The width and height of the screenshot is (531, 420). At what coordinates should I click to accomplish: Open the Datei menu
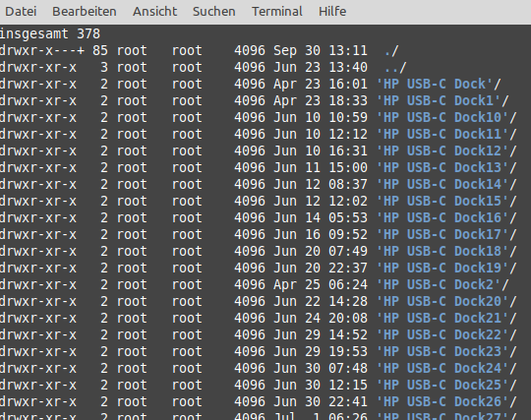pos(21,12)
